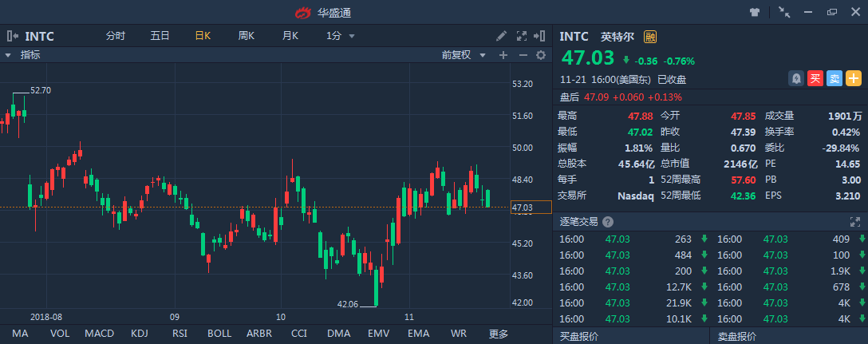Open help icon beside 逐笔交易
868x344 pixels.
[x=608, y=222]
